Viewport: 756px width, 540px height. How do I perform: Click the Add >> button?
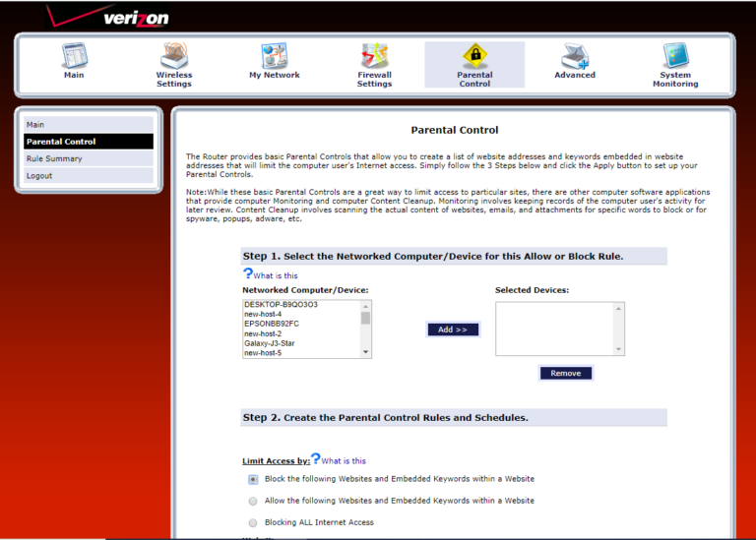[x=453, y=330]
